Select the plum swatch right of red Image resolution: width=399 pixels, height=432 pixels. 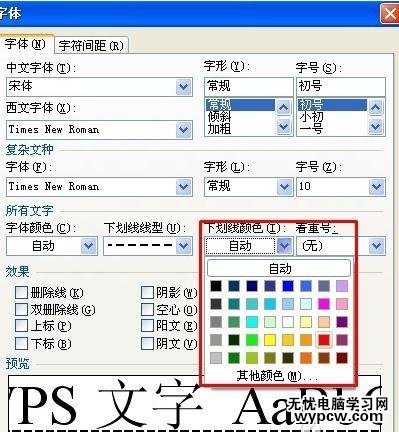tap(342, 340)
